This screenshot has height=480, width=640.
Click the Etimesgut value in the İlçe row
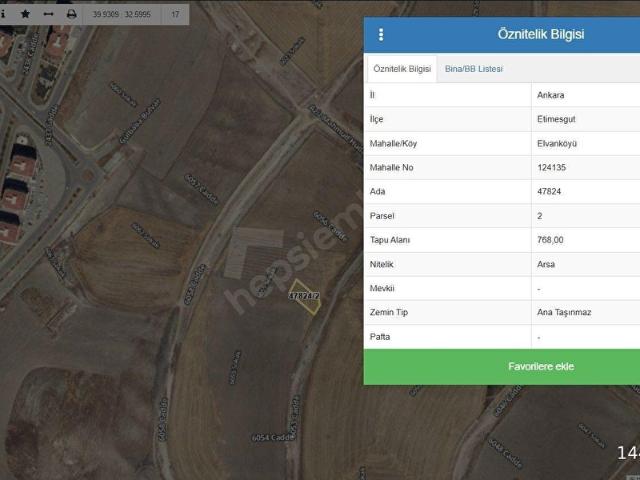pyautogui.click(x=555, y=120)
